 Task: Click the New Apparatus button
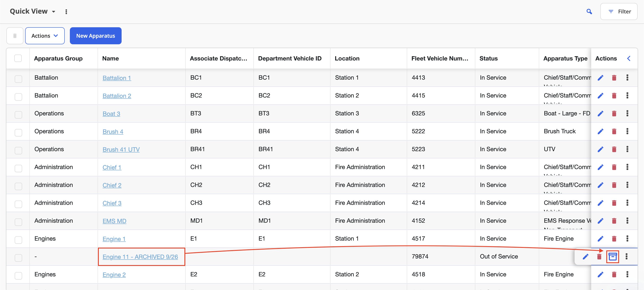click(95, 36)
